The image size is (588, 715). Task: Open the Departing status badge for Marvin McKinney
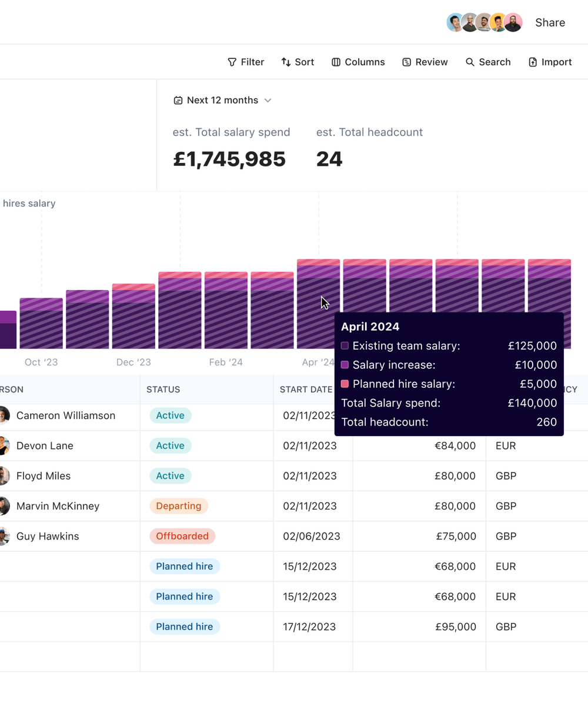(x=179, y=506)
